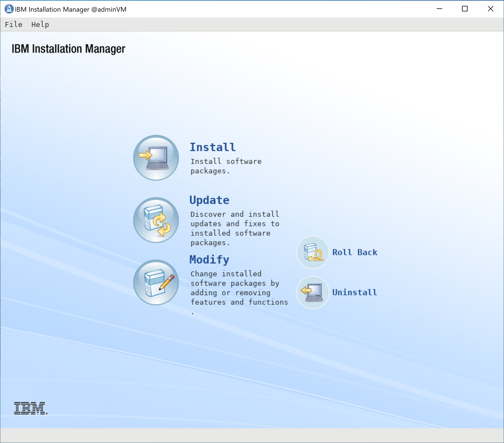
Task: Minimize the Installation Manager window
Action: click(x=439, y=9)
